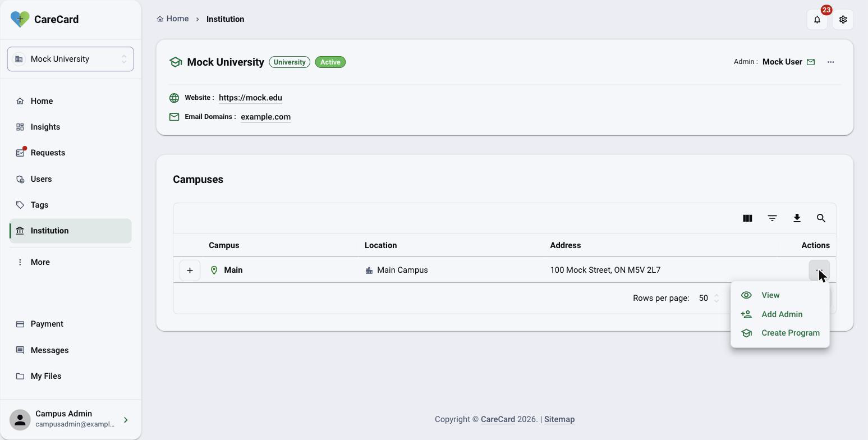Click the CareCard heart logo
The height and width of the screenshot is (440, 868).
coord(20,20)
